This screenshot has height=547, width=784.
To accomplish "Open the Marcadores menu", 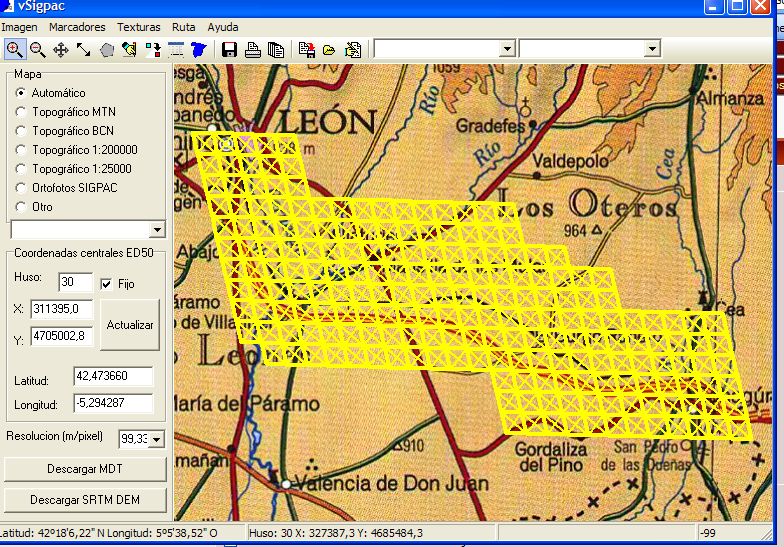I will (x=76, y=27).
